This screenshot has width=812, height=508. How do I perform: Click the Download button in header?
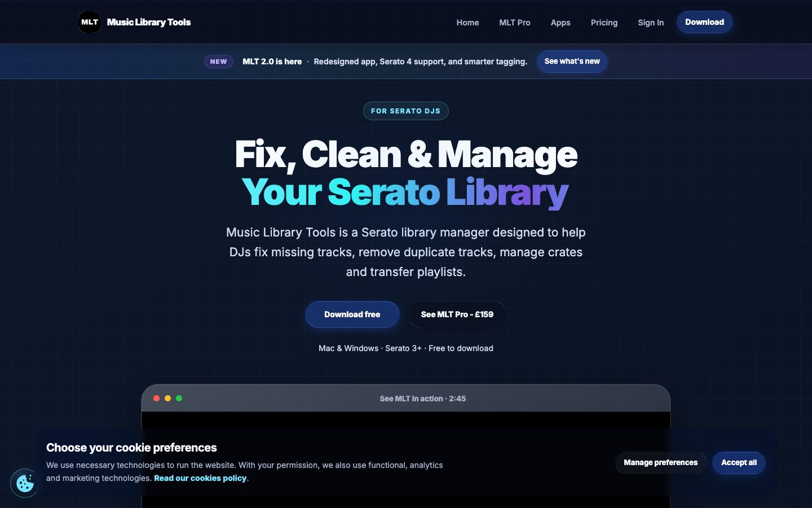[x=704, y=22]
